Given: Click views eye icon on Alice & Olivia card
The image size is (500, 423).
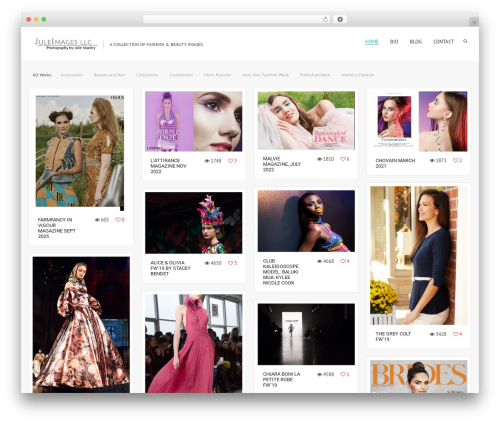Looking at the screenshot, I should [207, 263].
